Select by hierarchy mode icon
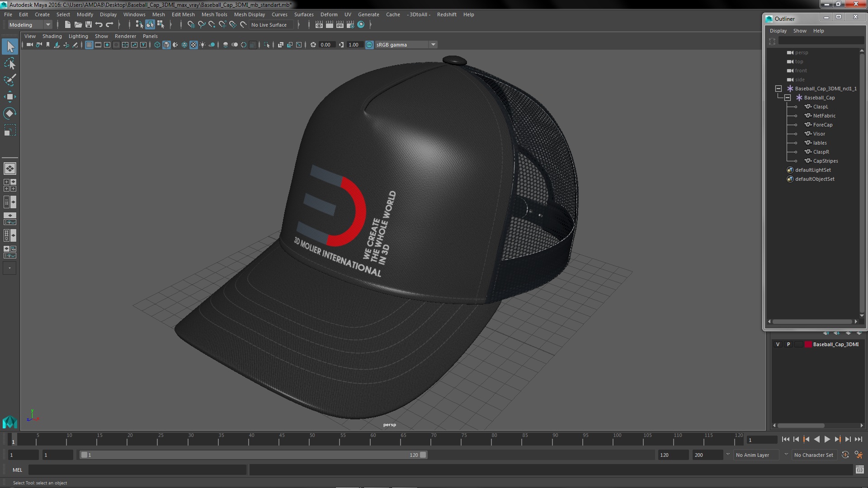The width and height of the screenshot is (868, 488). point(139,25)
